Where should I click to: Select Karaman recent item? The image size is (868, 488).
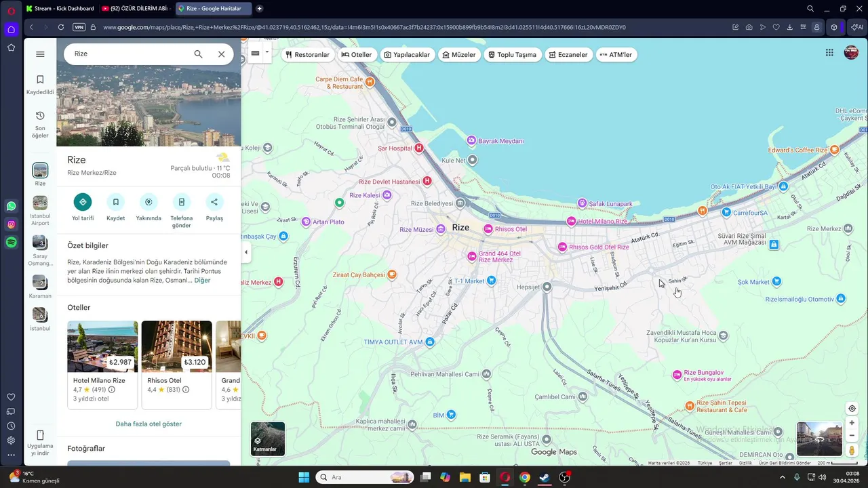pos(40,287)
